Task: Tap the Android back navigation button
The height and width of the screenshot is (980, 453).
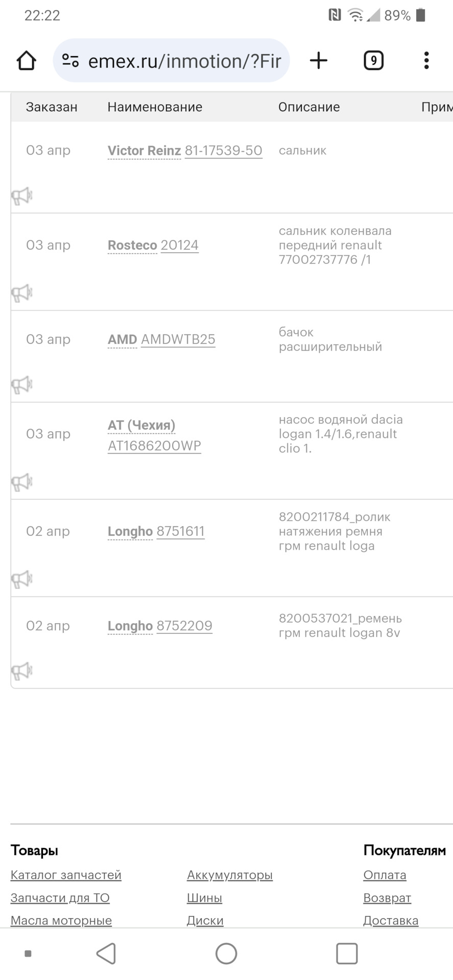Action: click(106, 953)
